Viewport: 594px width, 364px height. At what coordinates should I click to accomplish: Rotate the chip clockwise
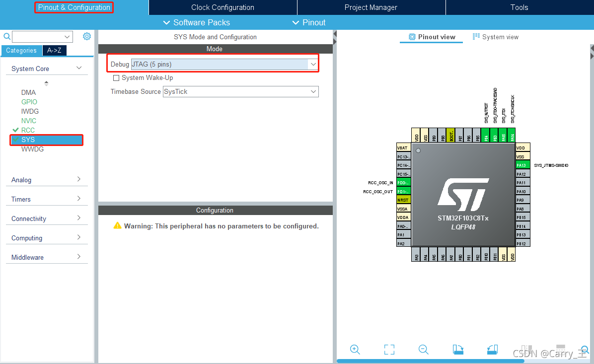point(457,349)
